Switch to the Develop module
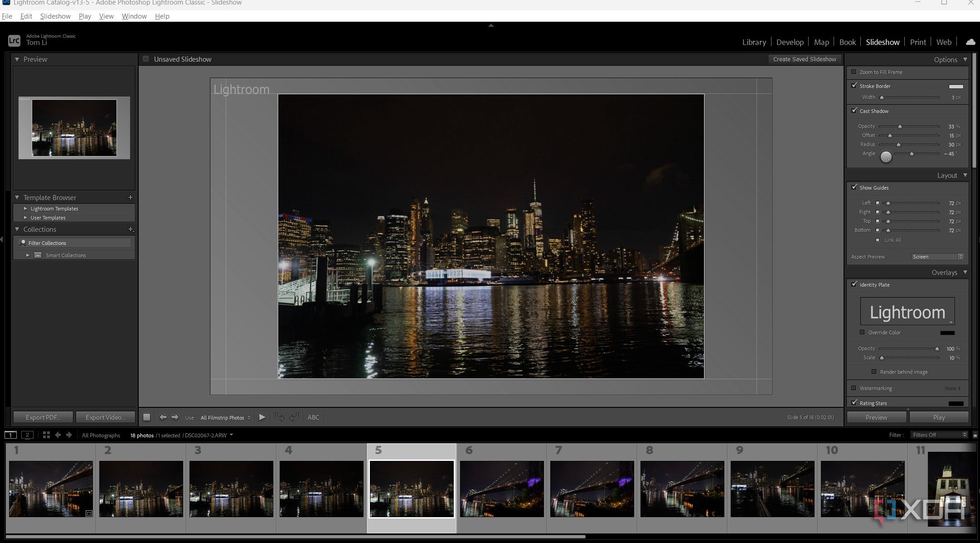Image resolution: width=980 pixels, height=543 pixels. (790, 42)
